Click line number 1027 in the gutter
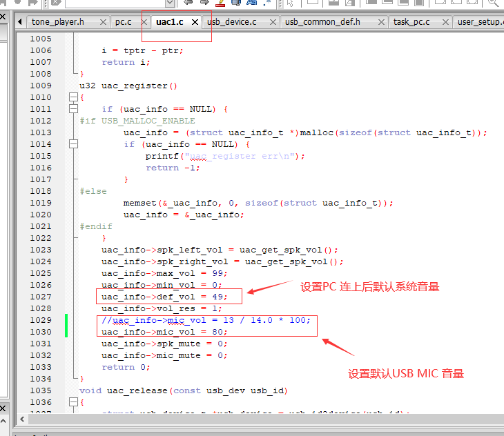Viewport: 504px width, 436px height. tap(41, 297)
